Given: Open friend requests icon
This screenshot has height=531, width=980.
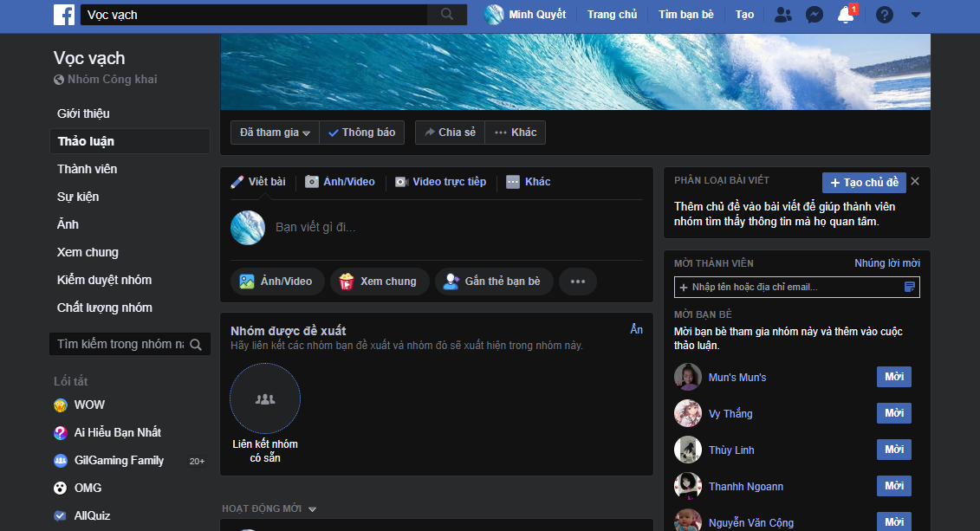Looking at the screenshot, I should (782, 15).
